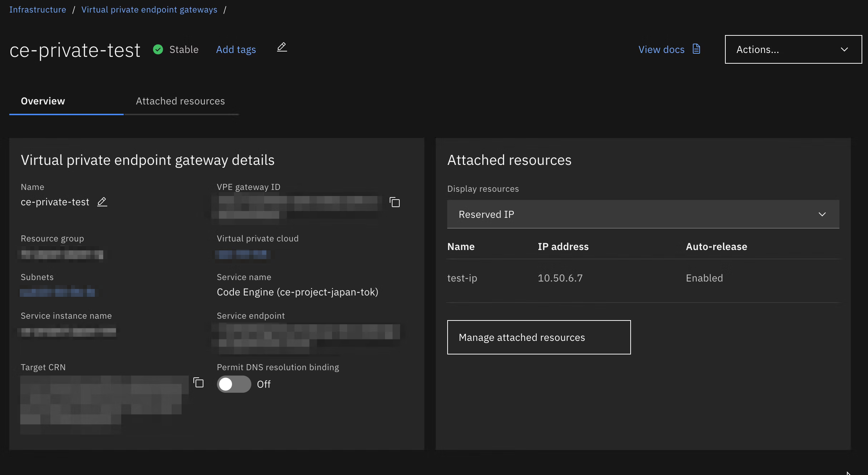Click the pencil icon beside ce-private-test name field
868x475 pixels.
pos(102,202)
